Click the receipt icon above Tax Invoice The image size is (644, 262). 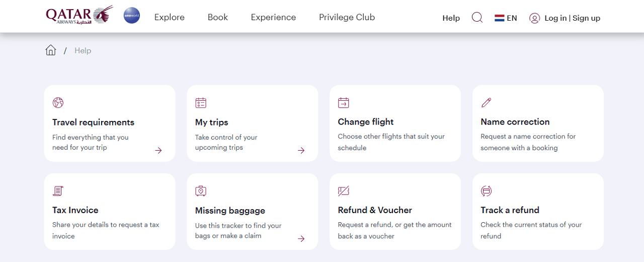(58, 191)
